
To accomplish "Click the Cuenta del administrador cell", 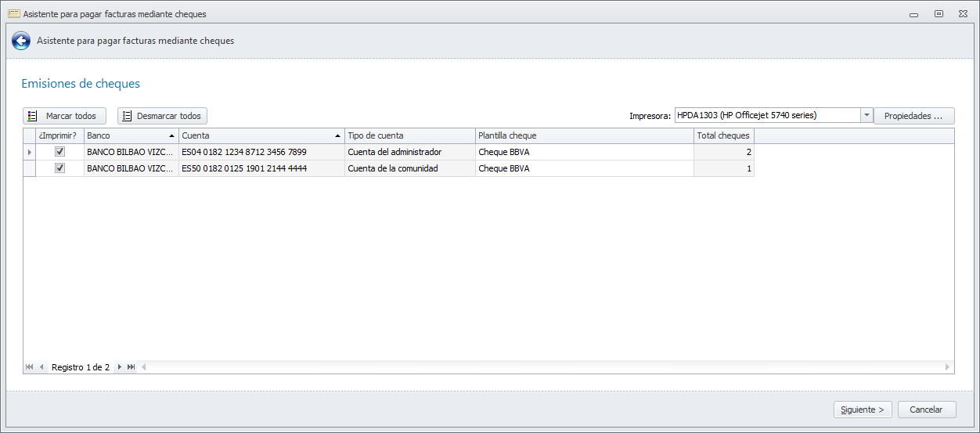I will point(409,152).
